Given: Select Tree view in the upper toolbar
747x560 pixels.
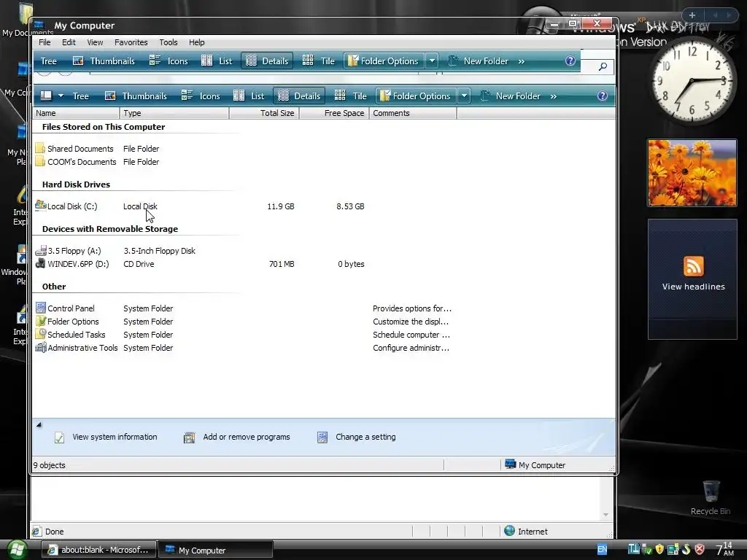Looking at the screenshot, I should click(x=49, y=61).
